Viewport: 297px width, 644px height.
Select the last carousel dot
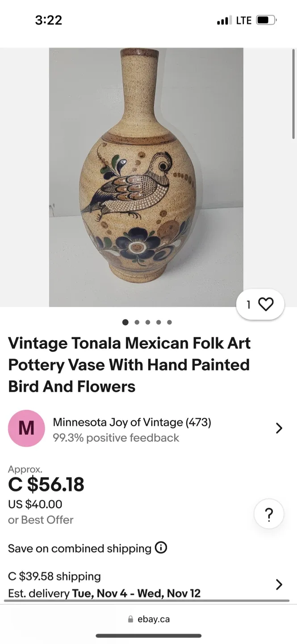[169, 322]
